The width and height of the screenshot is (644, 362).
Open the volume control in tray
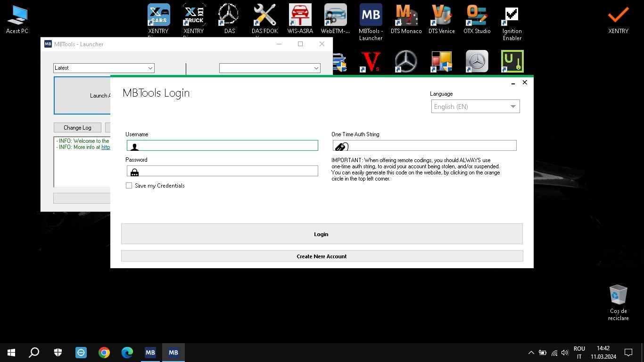[565, 353]
